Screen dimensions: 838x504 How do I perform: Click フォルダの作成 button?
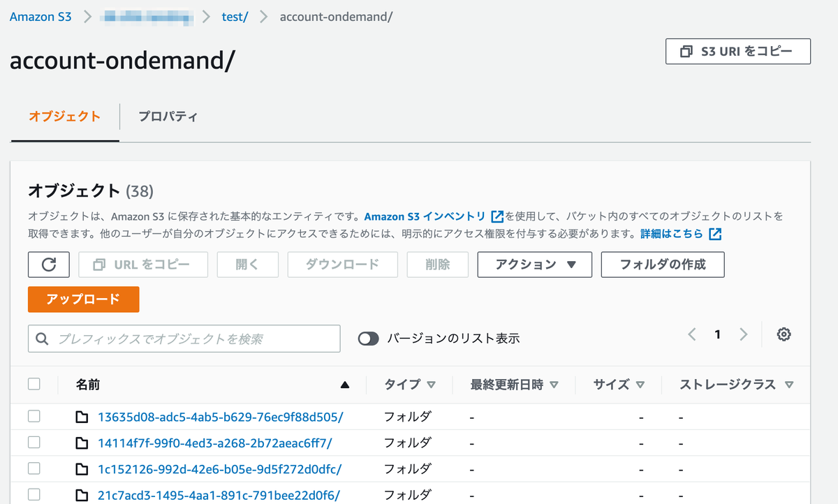click(x=663, y=265)
